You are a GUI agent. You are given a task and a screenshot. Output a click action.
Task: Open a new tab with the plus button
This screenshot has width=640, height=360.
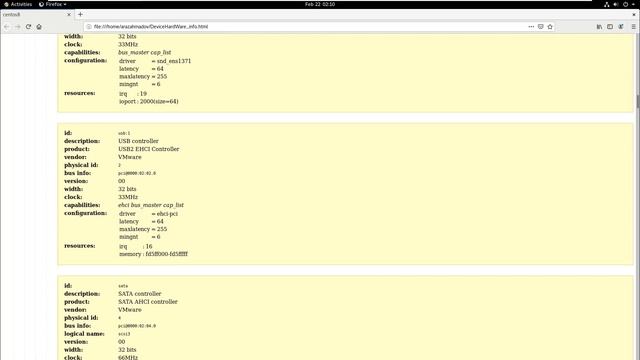80,14
